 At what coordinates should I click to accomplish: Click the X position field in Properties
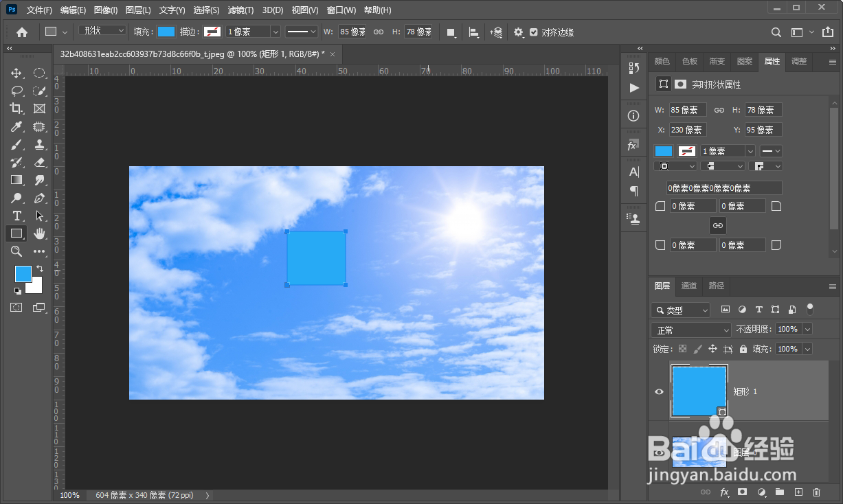(688, 130)
